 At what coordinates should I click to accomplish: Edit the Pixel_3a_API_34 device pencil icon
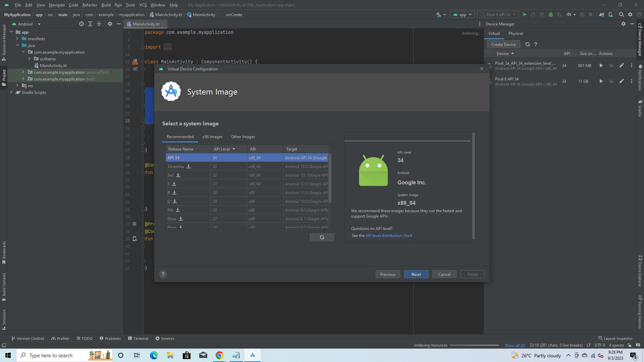pyautogui.click(x=622, y=66)
